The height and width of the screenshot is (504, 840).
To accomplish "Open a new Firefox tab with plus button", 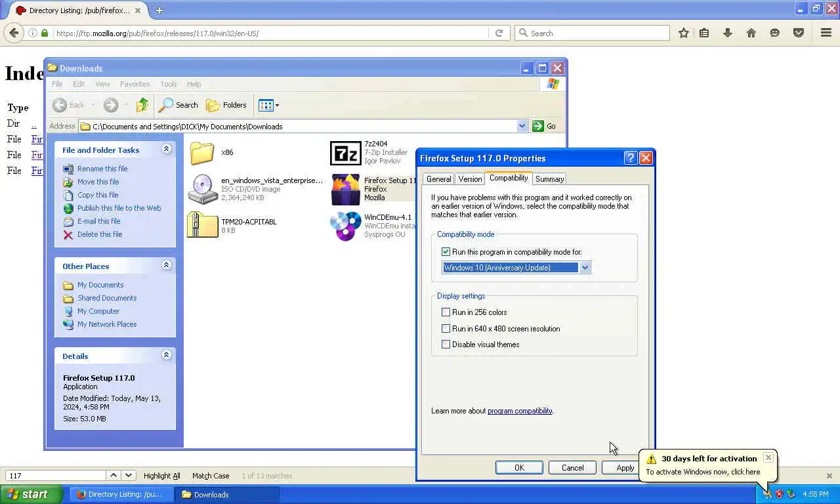I will 159,10.
